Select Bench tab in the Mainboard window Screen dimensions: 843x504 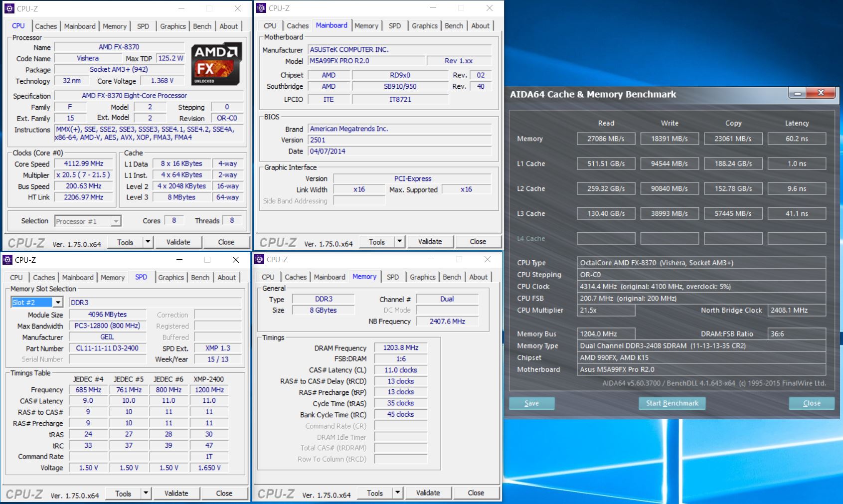454,26
